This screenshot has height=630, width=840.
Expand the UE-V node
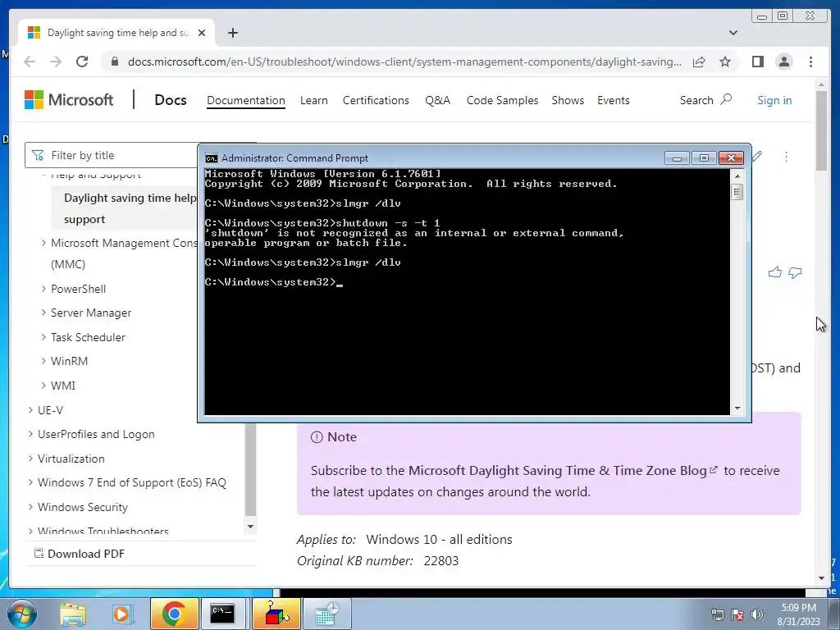coord(30,410)
